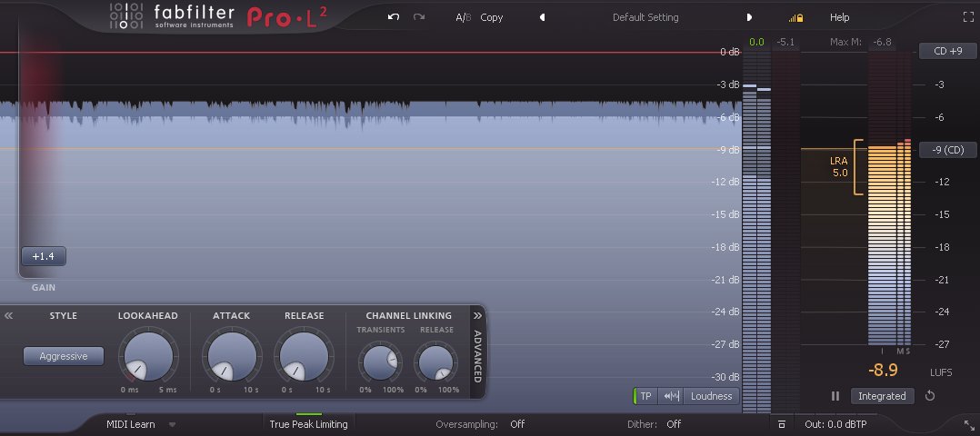Viewport: 980px width, 436px height.
Task: Click the Channel Linking Transients knob
Action: pos(381,363)
